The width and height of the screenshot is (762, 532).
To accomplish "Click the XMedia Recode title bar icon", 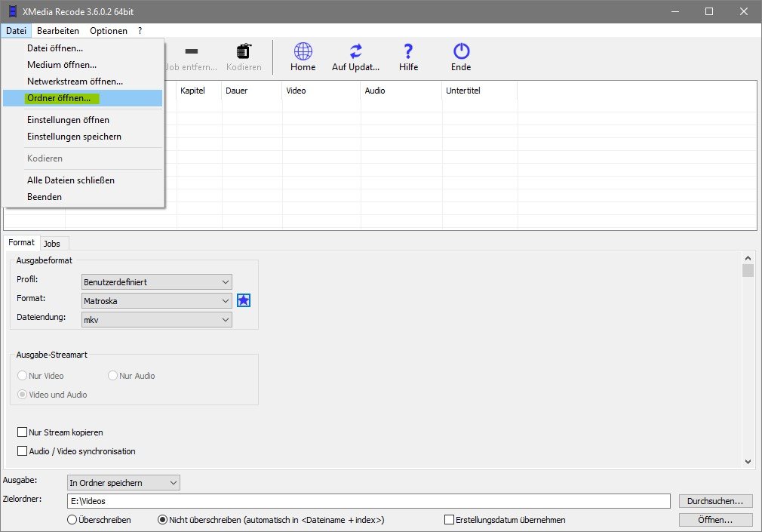I will point(13,11).
